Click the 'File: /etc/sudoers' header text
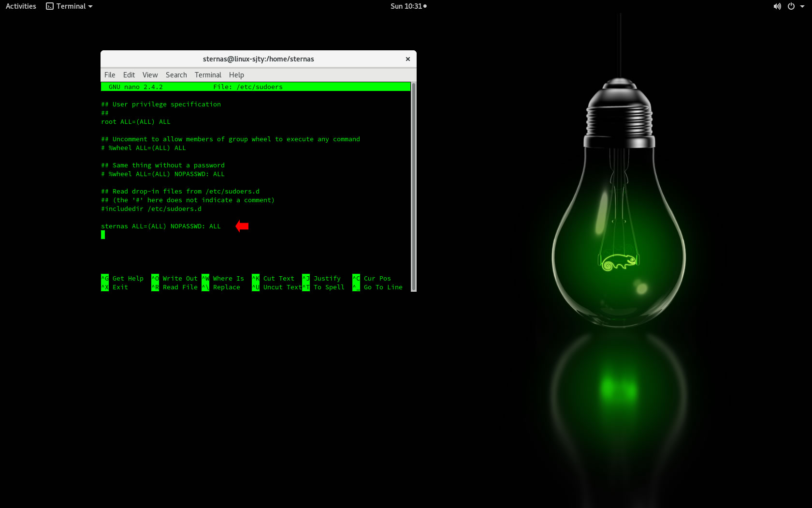 click(x=248, y=87)
